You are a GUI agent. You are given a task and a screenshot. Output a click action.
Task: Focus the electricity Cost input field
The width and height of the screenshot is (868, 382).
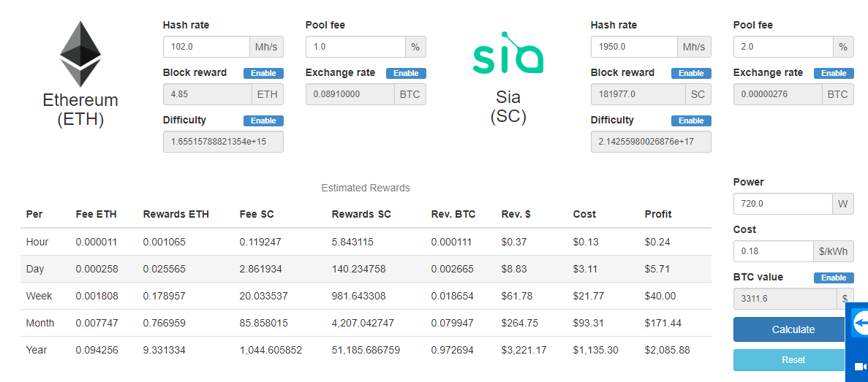(x=773, y=251)
